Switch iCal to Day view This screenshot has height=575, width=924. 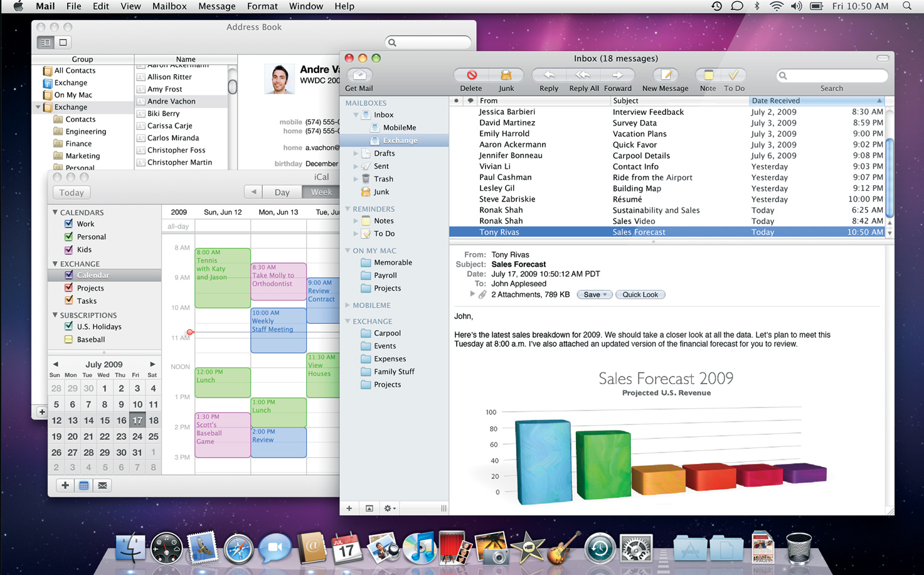point(282,193)
